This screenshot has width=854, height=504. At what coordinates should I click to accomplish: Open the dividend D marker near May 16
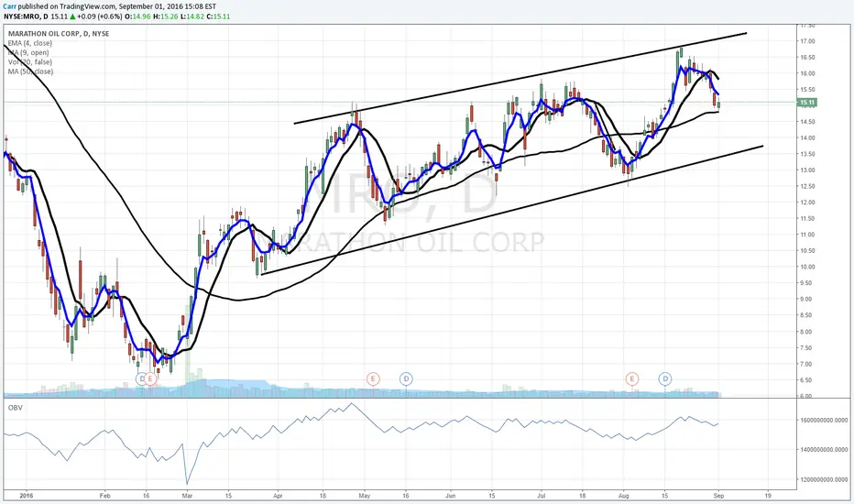pyautogui.click(x=406, y=378)
